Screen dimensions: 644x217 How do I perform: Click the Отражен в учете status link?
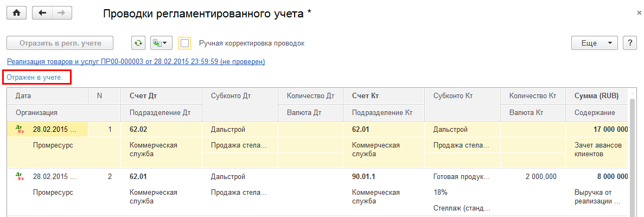pyautogui.click(x=35, y=78)
